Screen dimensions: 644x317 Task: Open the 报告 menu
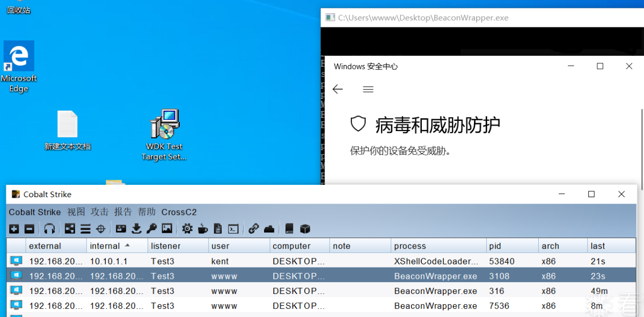(123, 212)
